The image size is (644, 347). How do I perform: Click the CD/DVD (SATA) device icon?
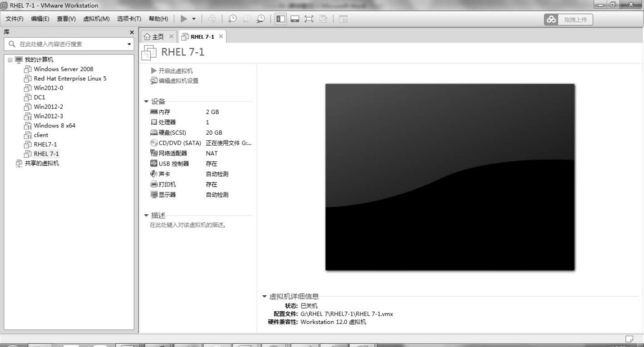click(153, 143)
